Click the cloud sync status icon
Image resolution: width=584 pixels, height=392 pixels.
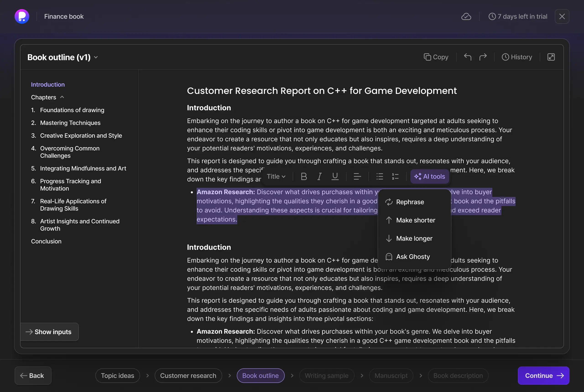pyautogui.click(x=466, y=16)
